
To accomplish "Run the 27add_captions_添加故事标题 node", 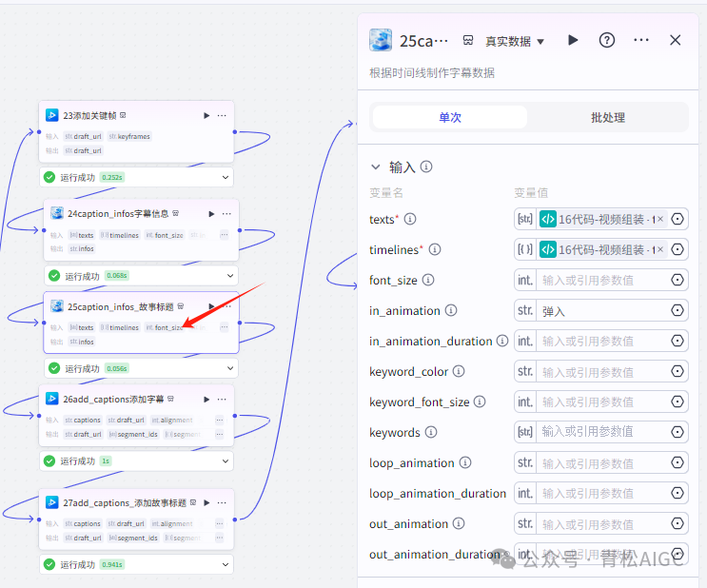I will click(206, 502).
